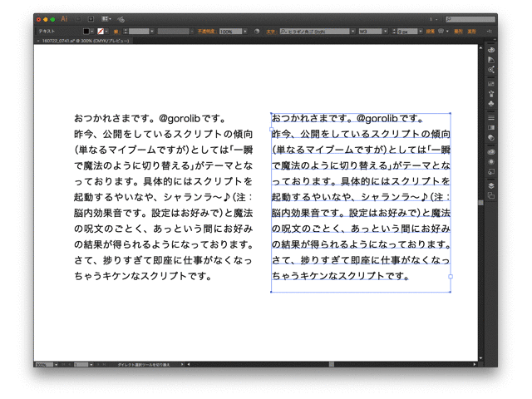Expand the collapsed panel dock arrows
The height and width of the screenshot is (399, 532).
tap(495, 41)
